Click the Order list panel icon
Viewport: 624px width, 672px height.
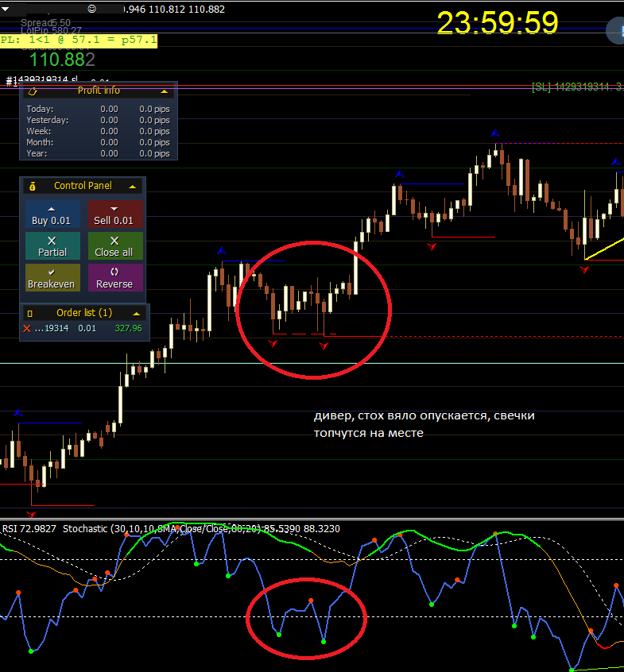(x=29, y=314)
